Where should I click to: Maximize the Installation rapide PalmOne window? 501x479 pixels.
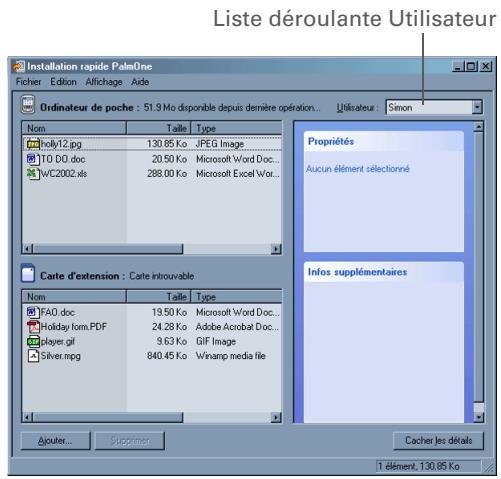[x=471, y=66]
